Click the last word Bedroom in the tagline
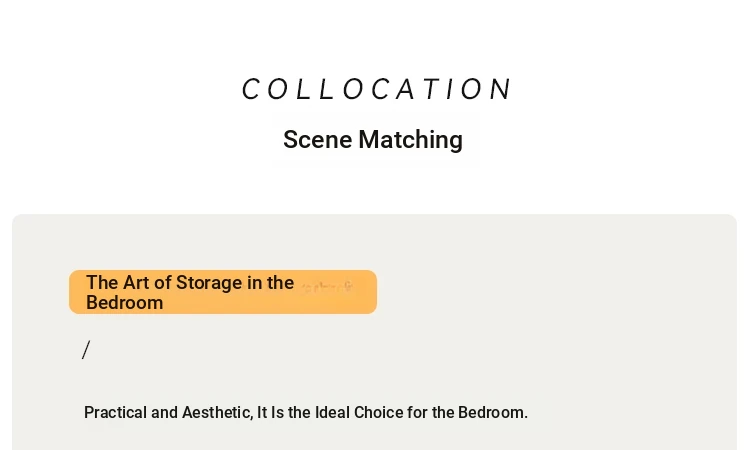Screen dimensions: 750x450 point(493,412)
